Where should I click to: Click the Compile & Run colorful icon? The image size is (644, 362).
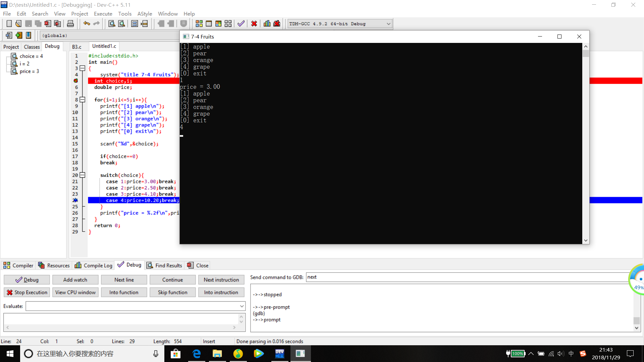(x=218, y=24)
